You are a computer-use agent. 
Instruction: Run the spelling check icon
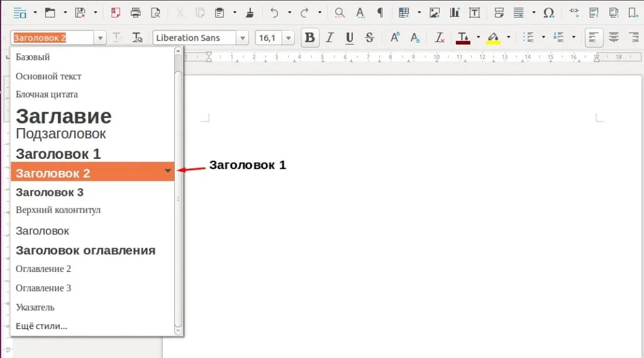click(x=360, y=13)
